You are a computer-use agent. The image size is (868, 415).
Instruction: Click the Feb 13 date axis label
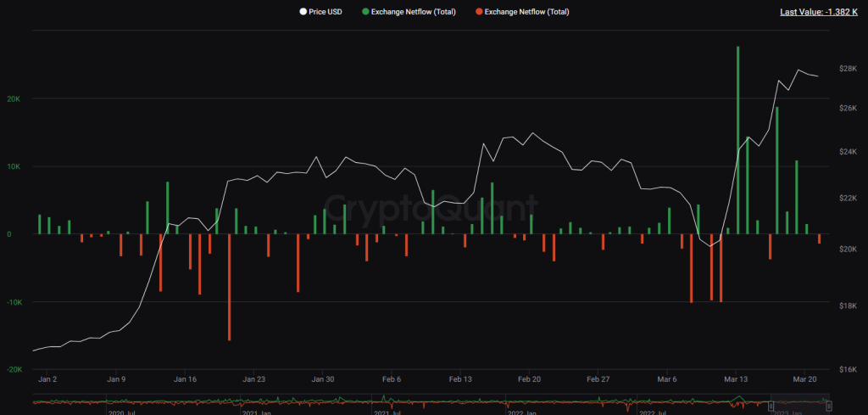click(x=460, y=379)
